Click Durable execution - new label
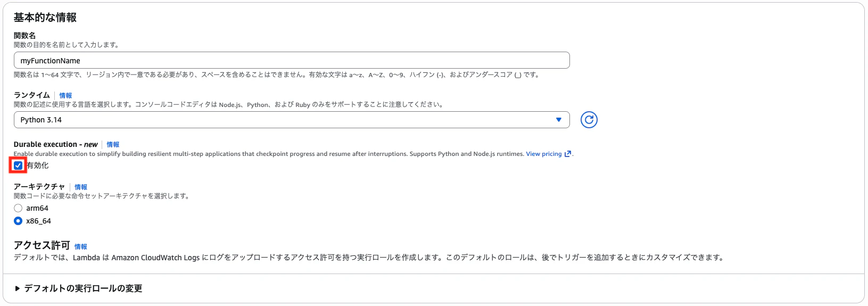 56,144
